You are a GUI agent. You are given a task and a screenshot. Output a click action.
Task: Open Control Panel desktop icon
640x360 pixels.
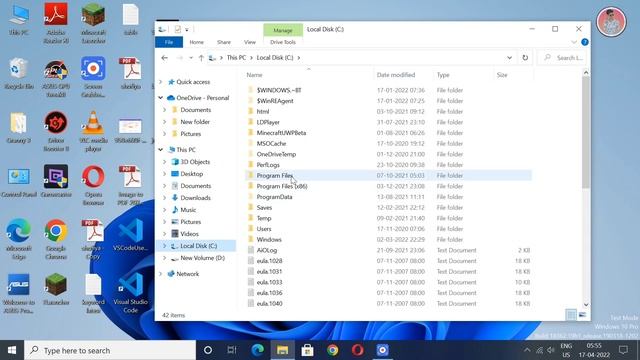click(x=18, y=181)
